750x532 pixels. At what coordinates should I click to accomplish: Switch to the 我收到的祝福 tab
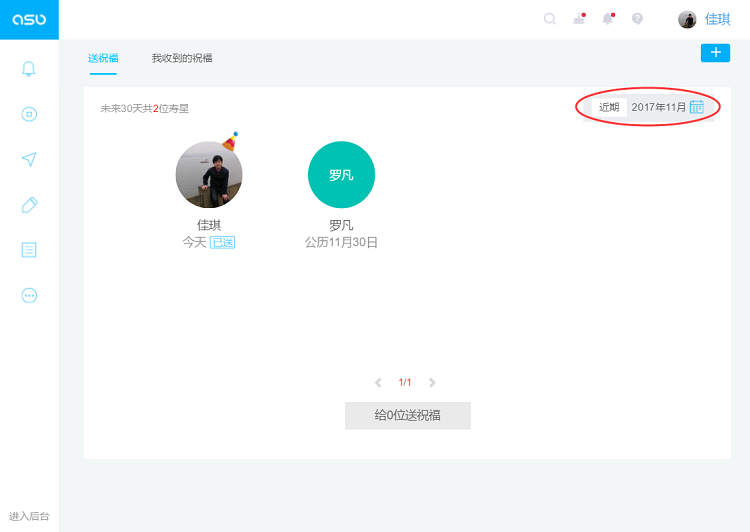click(182, 58)
